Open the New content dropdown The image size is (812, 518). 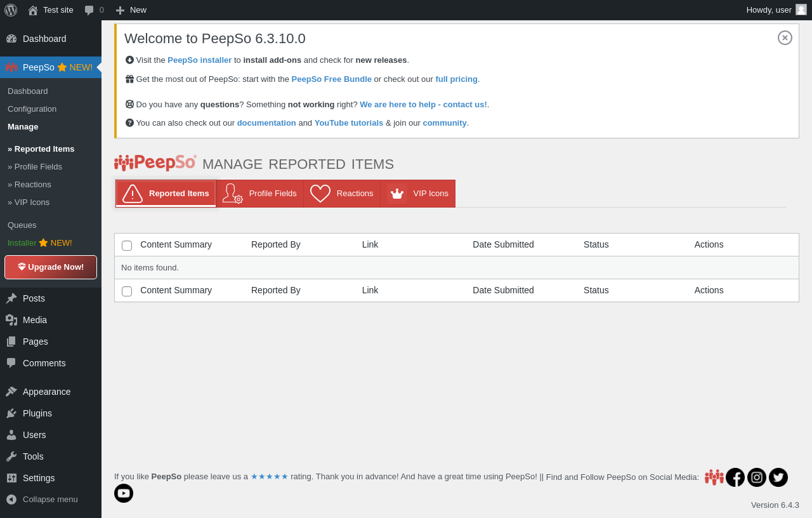[x=131, y=10]
